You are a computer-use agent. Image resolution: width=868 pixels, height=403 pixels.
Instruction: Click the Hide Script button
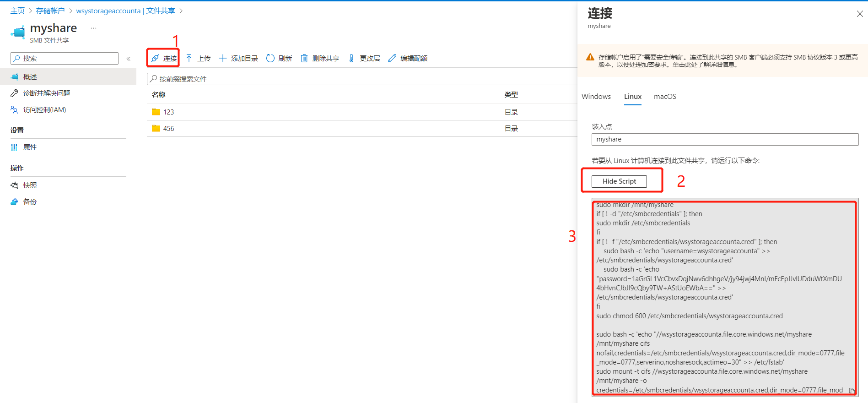(x=619, y=181)
